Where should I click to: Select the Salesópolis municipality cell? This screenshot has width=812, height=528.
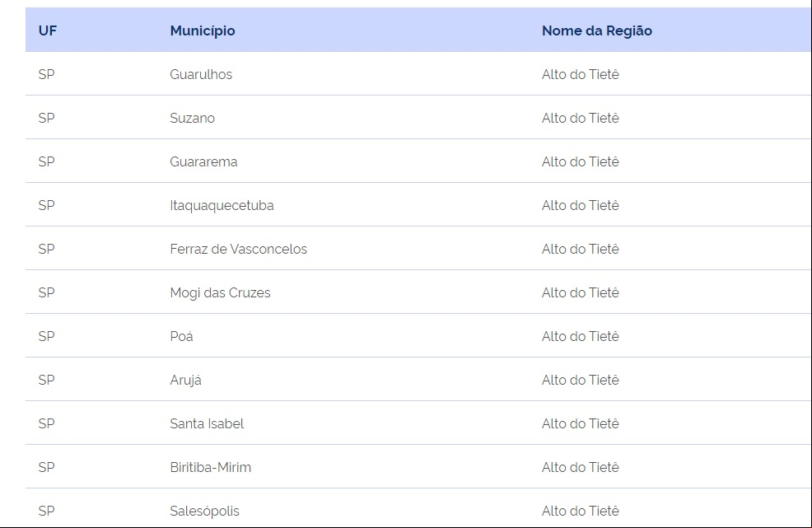point(204,512)
